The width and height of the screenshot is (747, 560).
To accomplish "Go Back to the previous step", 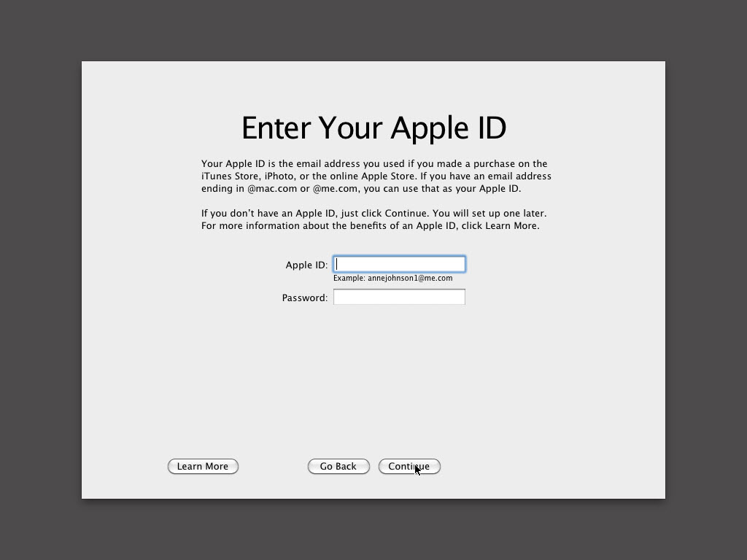I will point(338,466).
